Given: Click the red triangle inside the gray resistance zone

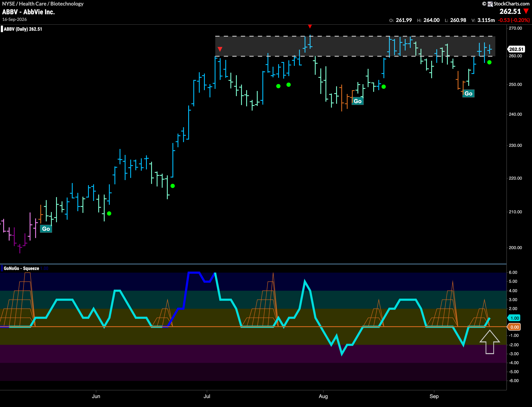Looking at the screenshot, I should [x=220, y=49].
